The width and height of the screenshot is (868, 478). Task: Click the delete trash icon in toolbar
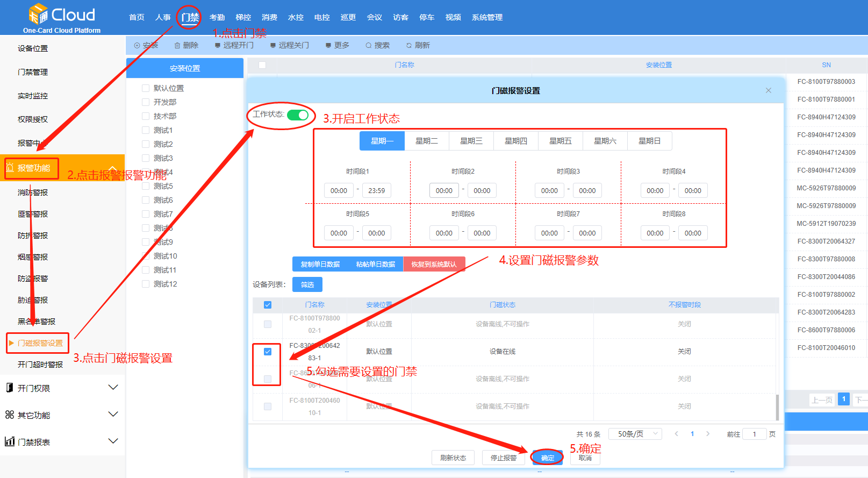coord(177,46)
